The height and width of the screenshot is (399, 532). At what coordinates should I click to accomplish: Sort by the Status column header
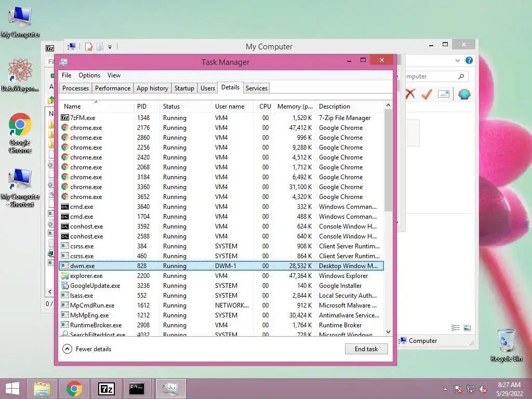tap(185, 106)
